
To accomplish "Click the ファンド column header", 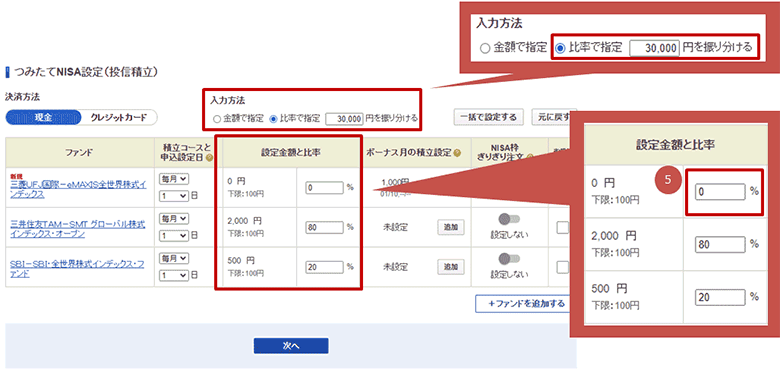I will [80, 153].
